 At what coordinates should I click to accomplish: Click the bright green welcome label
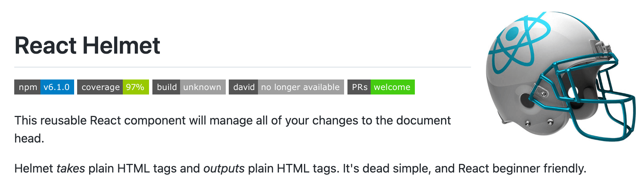[x=393, y=87]
